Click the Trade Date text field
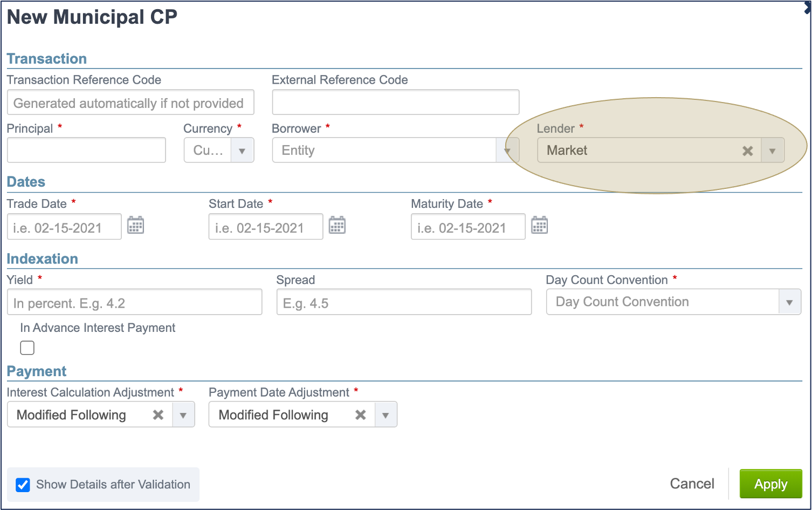This screenshot has height=510, width=812. tap(64, 227)
